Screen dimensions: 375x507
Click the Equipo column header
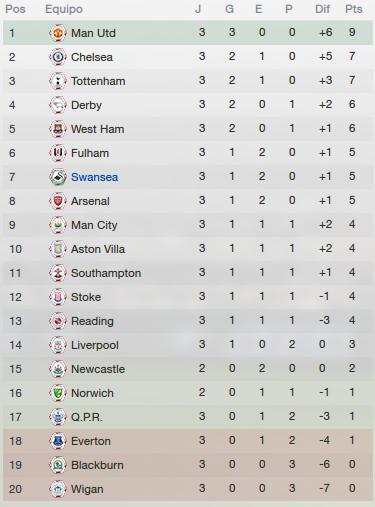pyautogui.click(x=64, y=9)
